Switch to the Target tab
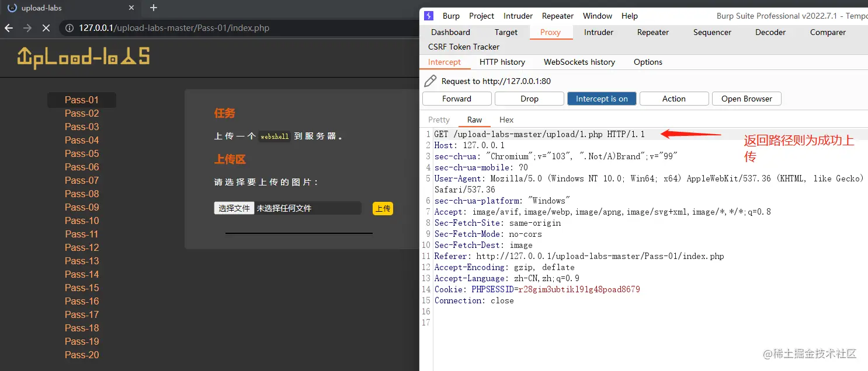 (x=506, y=32)
